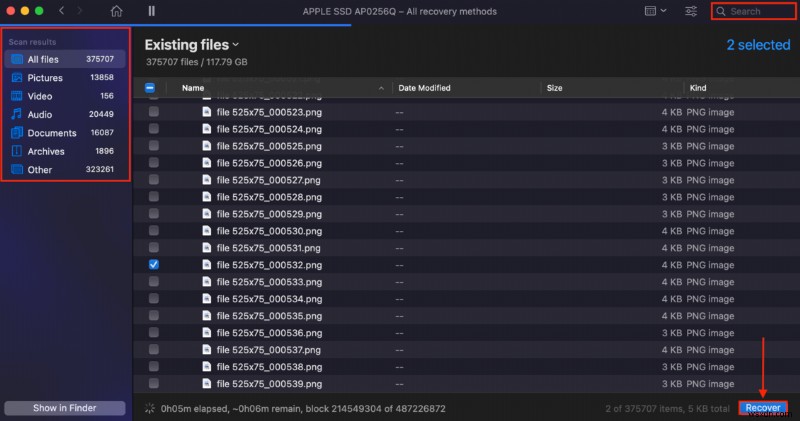Check the box for file 525x75_000525.png
The height and width of the screenshot is (421, 800).
click(153, 146)
